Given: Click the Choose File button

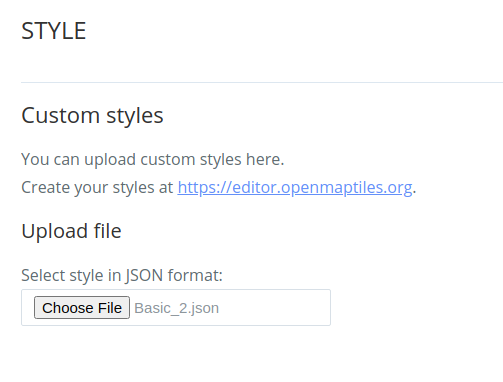Looking at the screenshot, I should coord(82,307).
